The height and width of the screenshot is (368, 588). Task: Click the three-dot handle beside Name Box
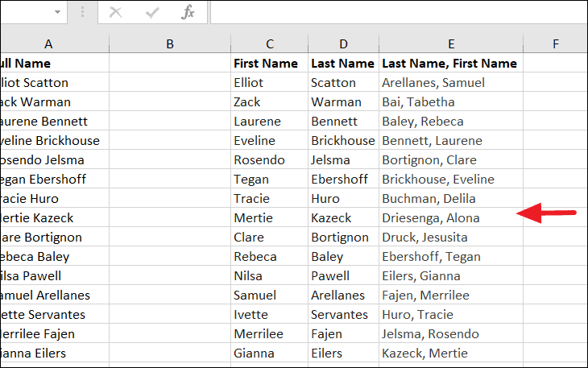tap(82, 12)
